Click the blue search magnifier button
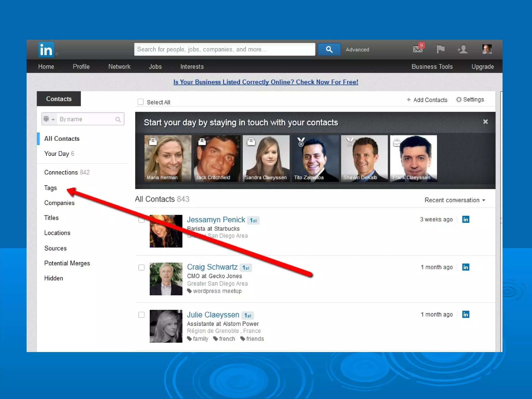Image resolution: width=532 pixels, height=399 pixels. point(329,49)
